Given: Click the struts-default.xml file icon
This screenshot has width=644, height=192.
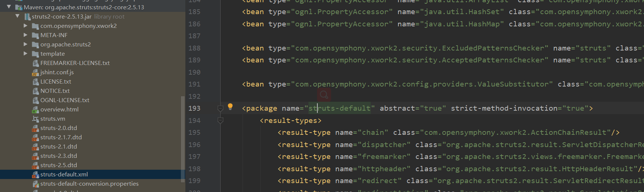Looking at the screenshot, I should tap(35, 175).
